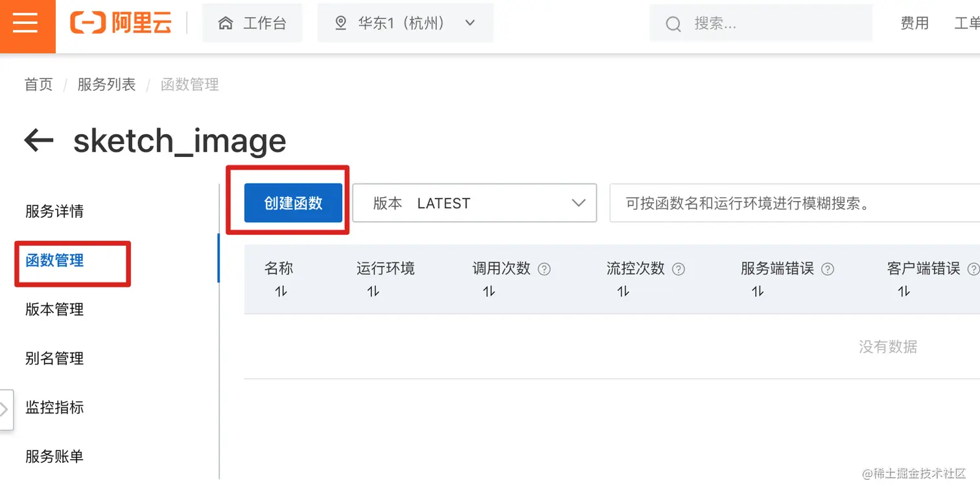The width and height of the screenshot is (980, 494).
Task: Select 服务详情 in the left sidebar
Action: 54,211
